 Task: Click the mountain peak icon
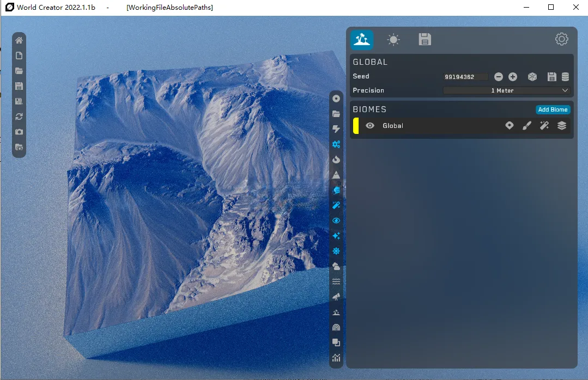[336, 175]
